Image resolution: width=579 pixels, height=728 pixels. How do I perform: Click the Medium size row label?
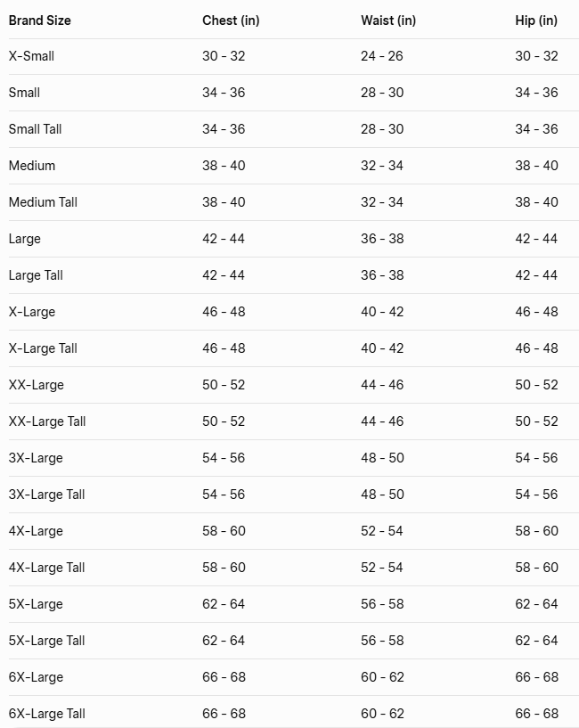32,166
